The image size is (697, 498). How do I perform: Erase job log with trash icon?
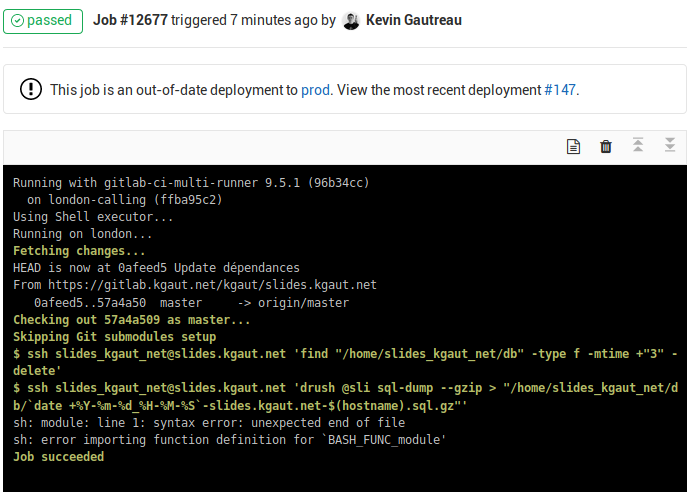tap(605, 146)
